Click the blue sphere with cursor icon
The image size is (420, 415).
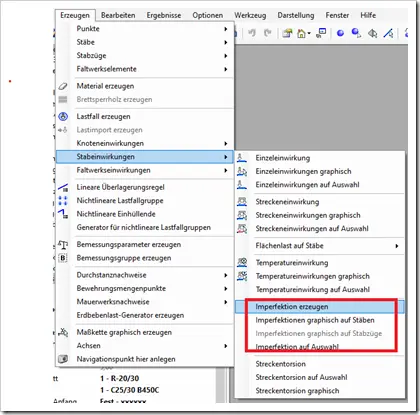[356, 33]
